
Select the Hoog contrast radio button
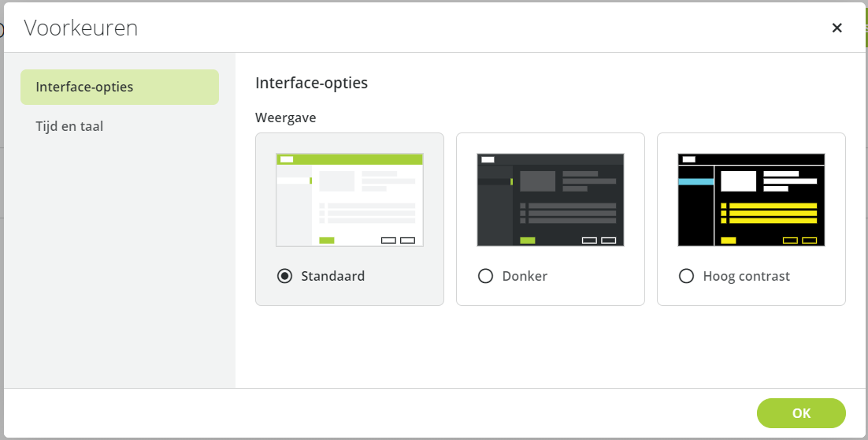click(686, 276)
